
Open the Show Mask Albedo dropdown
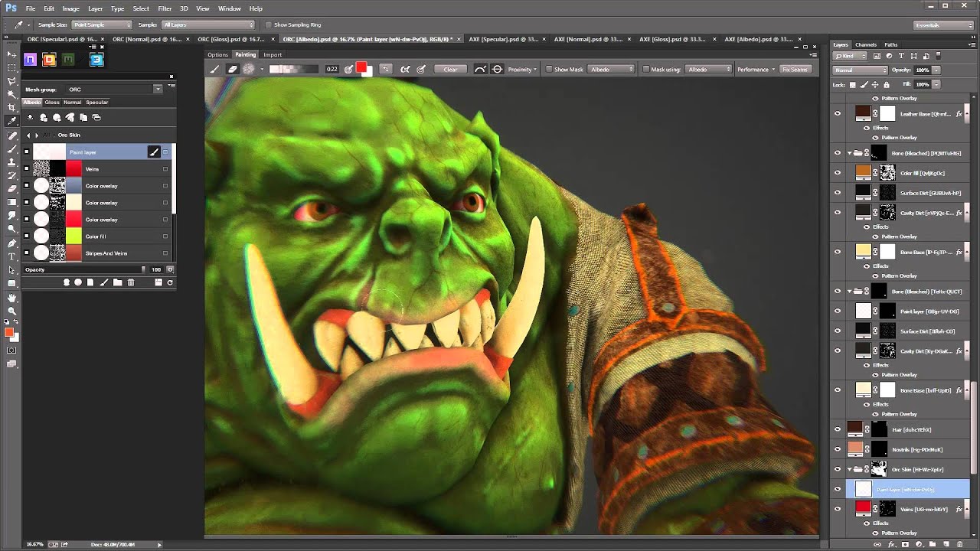point(611,69)
